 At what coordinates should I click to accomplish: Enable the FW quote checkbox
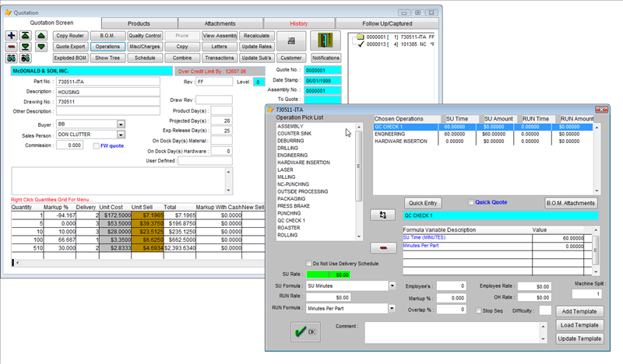(97, 145)
